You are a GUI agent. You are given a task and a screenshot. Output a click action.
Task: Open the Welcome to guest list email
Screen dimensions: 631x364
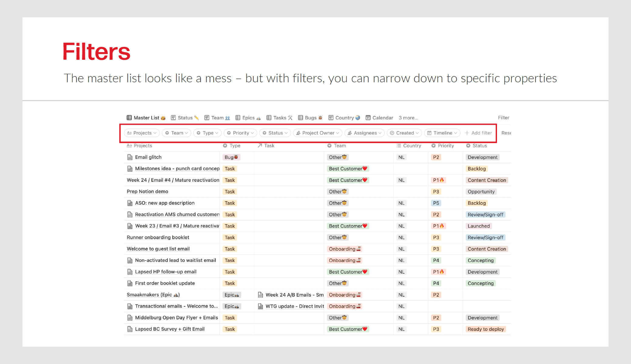click(x=158, y=249)
